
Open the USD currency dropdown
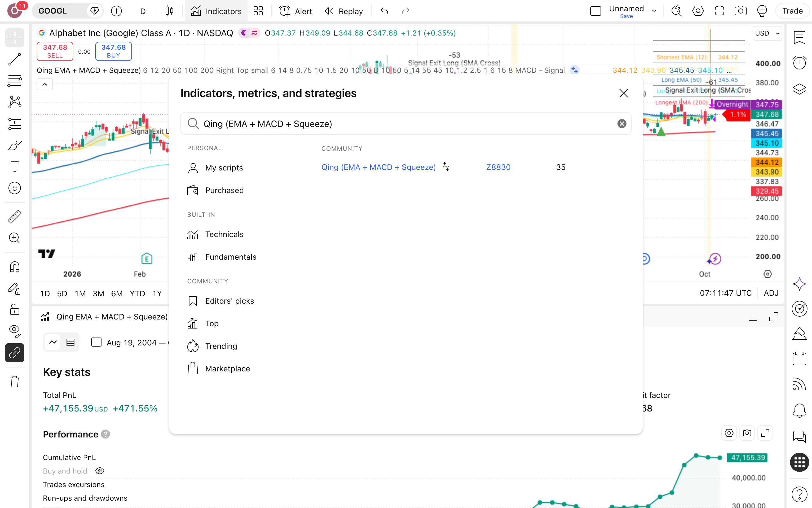pyautogui.click(x=767, y=33)
